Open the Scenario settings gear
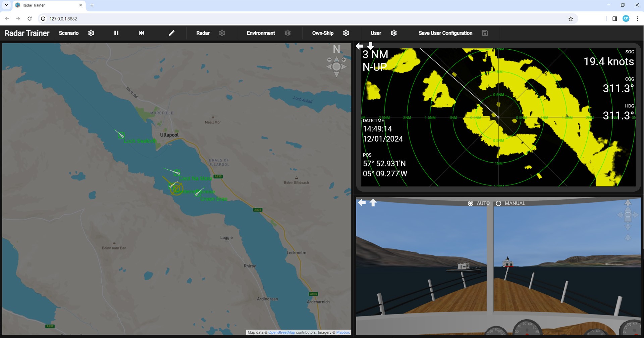 click(x=91, y=33)
